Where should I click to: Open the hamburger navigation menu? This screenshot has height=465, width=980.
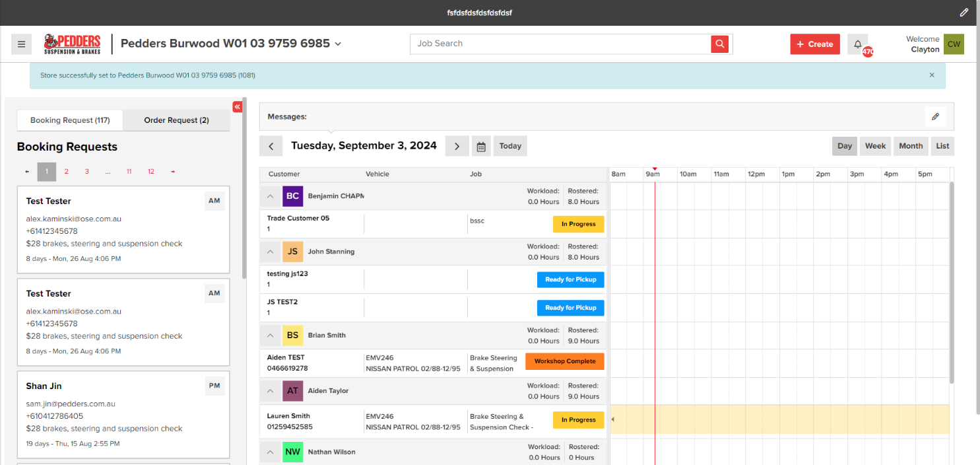21,44
